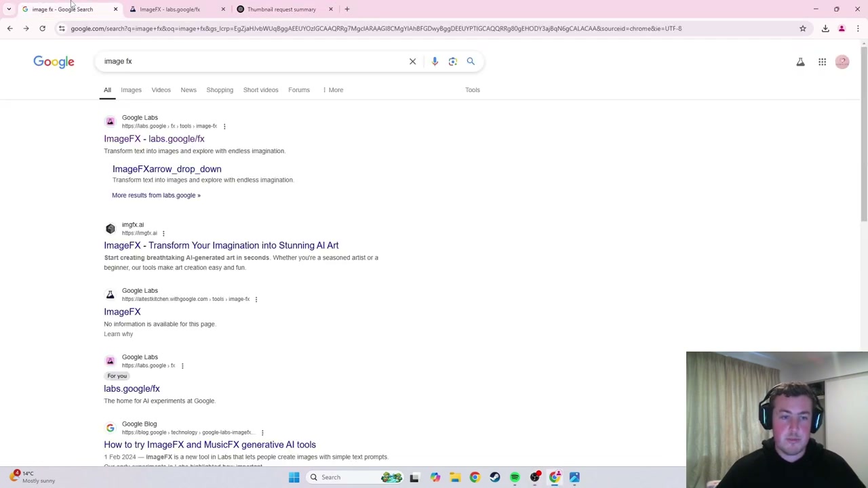Open ImageFX - labs.google/fx result
Viewport: 868px width, 488px height.
point(154,139)
